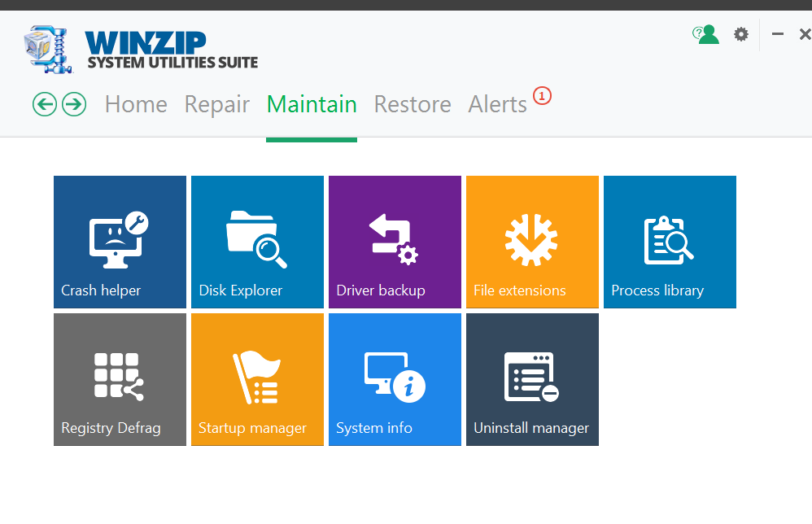Select the Maintain tab
Screen dimensions: 812x524
click(312, 104)
